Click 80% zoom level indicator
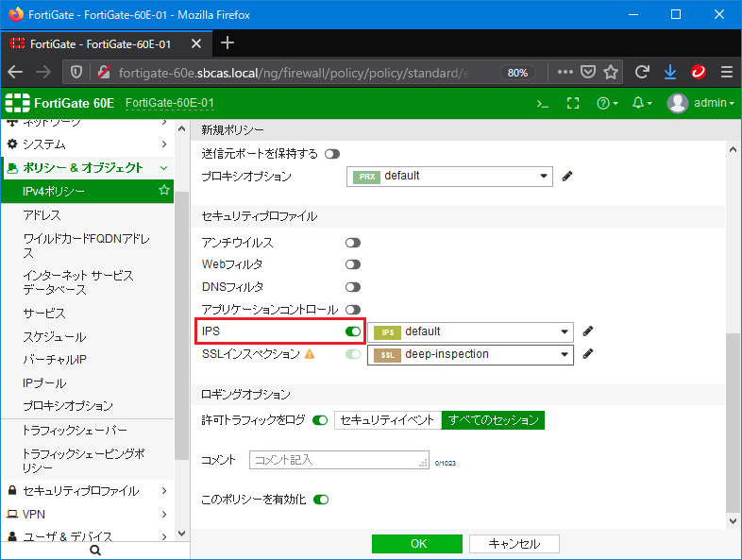 point(517,73)
